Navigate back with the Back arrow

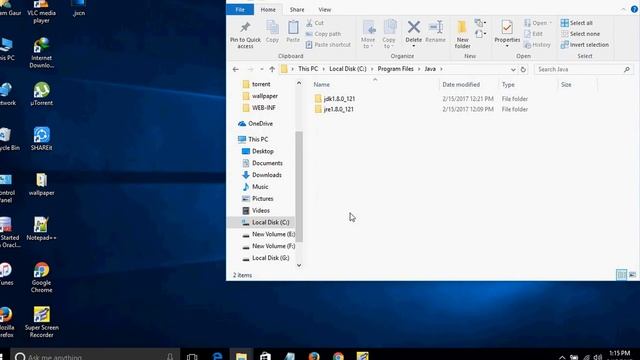coord(236,69)
